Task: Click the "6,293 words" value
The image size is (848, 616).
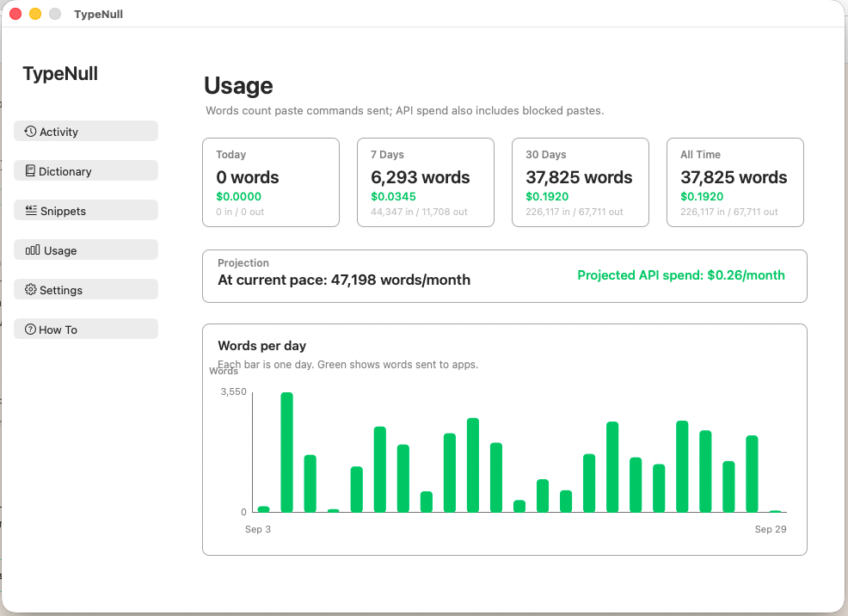Action: [x=421, y=177]
